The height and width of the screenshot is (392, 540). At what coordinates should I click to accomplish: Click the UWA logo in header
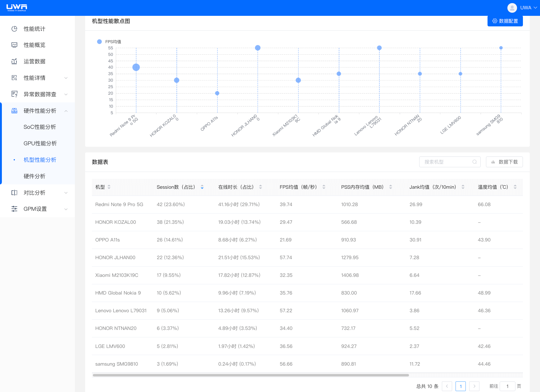click(17, 8)
